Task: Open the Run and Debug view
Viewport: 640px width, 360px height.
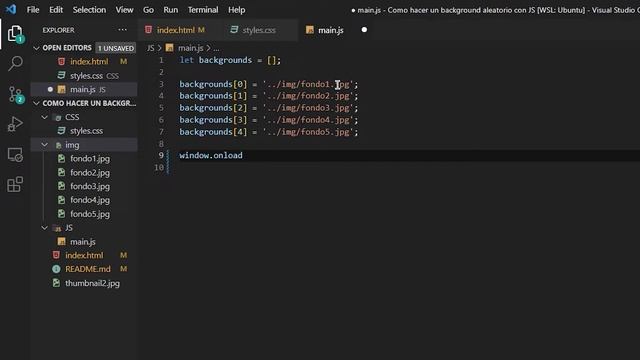Action: coord(15,124)
